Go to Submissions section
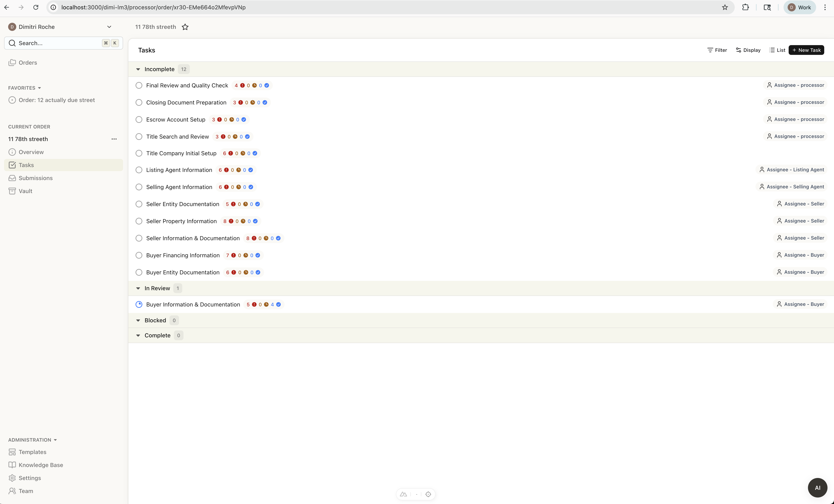 36,178
